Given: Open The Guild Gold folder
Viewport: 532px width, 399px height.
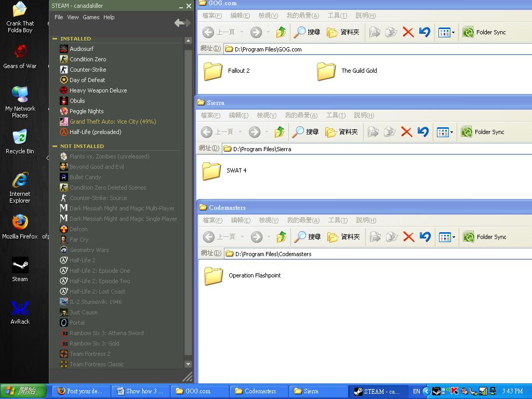Looking at the screenshot, I should click(x=347, y=71).
